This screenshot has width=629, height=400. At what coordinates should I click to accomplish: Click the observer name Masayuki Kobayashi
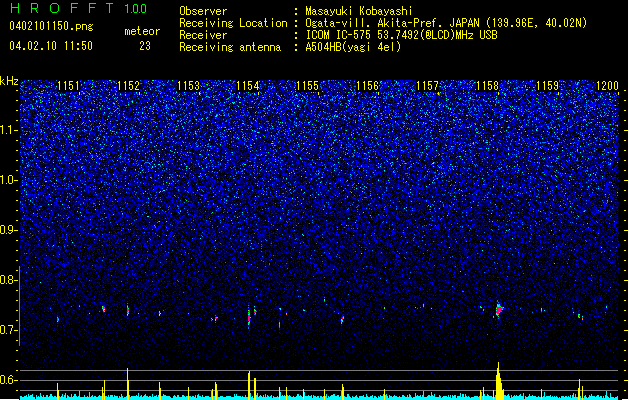click(x=359, y=11)
